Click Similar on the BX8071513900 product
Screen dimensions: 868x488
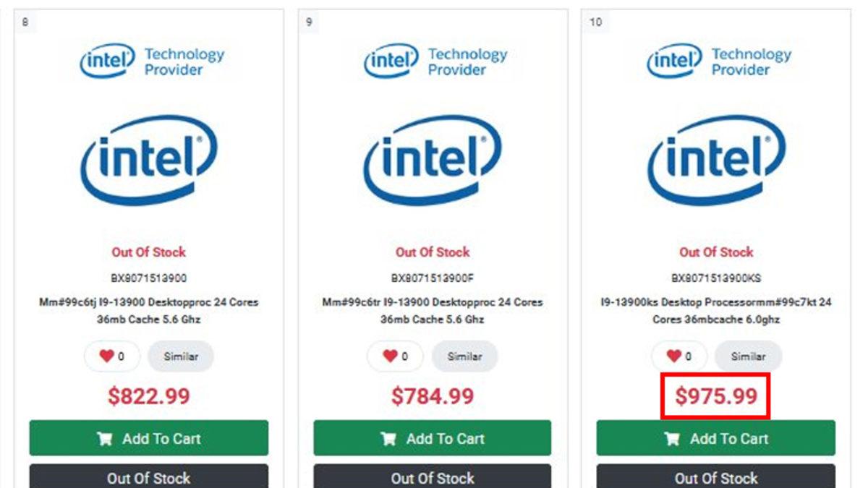(x=182, y=356)
